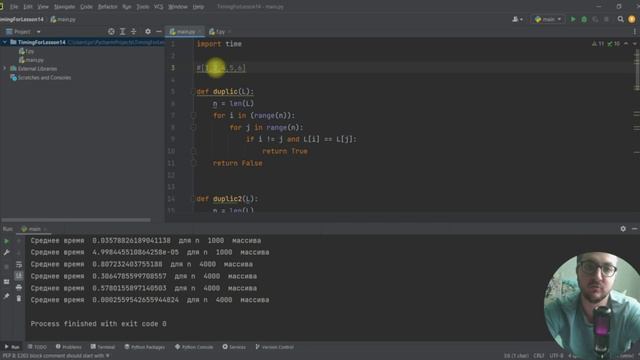Open the Navigate menu
Screen dimensions: 640x360
click(x=64, y=7)
